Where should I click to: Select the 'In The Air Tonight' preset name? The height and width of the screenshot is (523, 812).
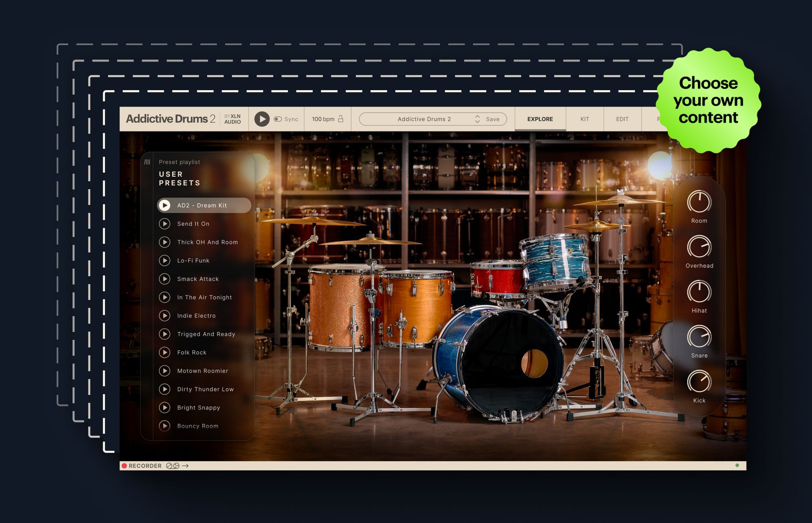tap(205, 297)
